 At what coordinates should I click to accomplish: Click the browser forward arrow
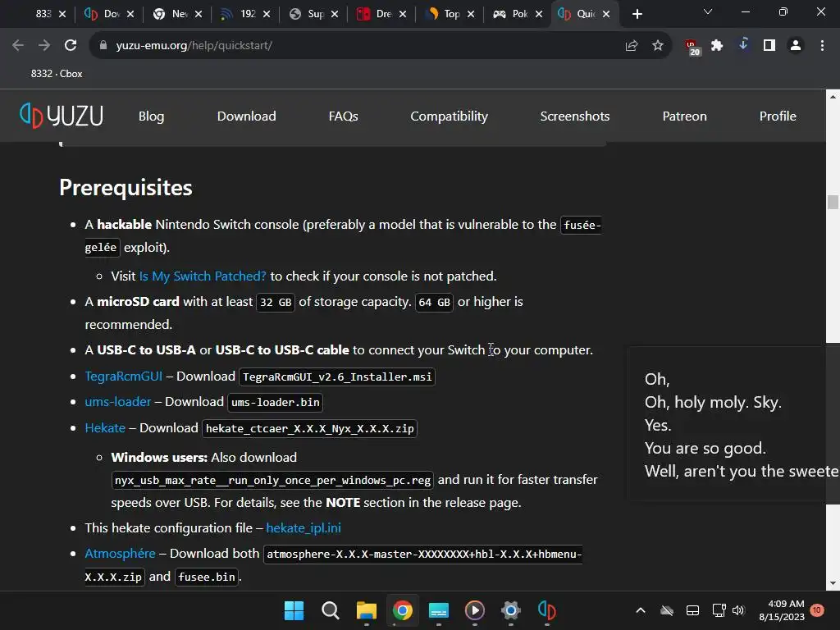(44, 46)
